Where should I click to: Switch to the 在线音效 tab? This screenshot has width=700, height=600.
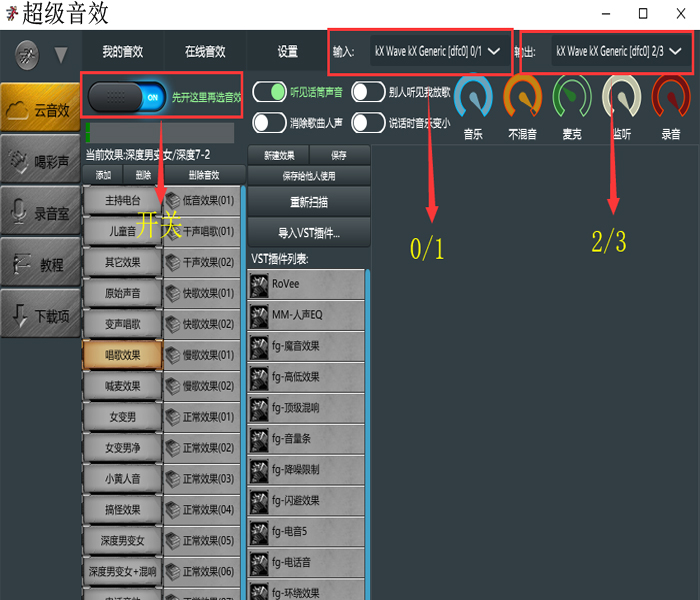[x=205, y=52]
